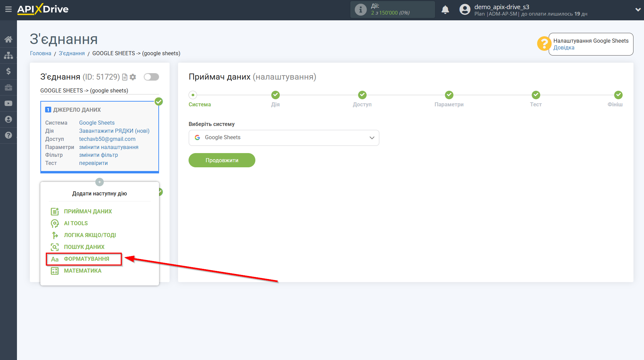Click the ApiX-Drive logo
644x360 pixels.
click(43, 9)
